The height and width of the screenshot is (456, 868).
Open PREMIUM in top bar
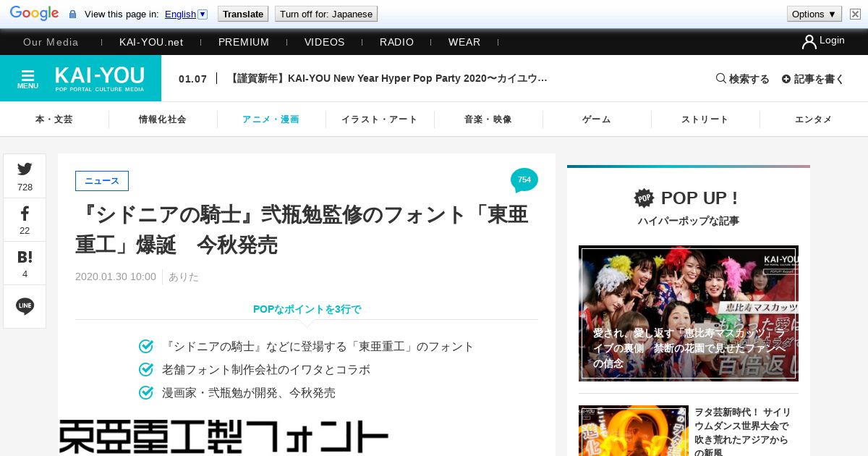coord(244,42)
